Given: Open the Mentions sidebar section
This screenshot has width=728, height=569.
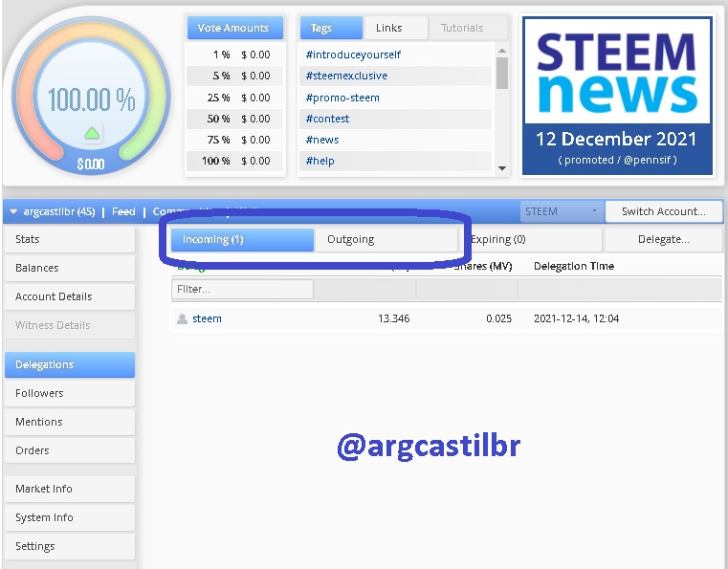Looking at the screenshot, I should [70, 422].
